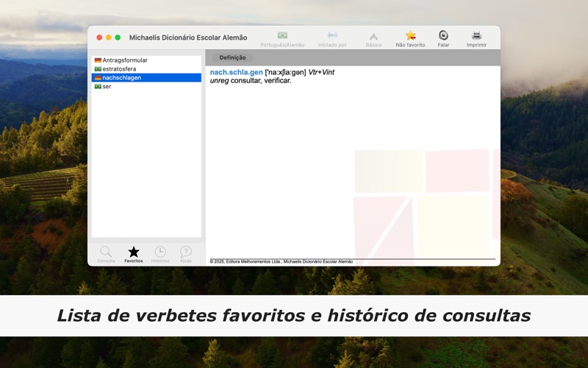Click the Brazilian flag beside estratosfera
The height and width of the screenshot is (368, 588).
point(98,68)
